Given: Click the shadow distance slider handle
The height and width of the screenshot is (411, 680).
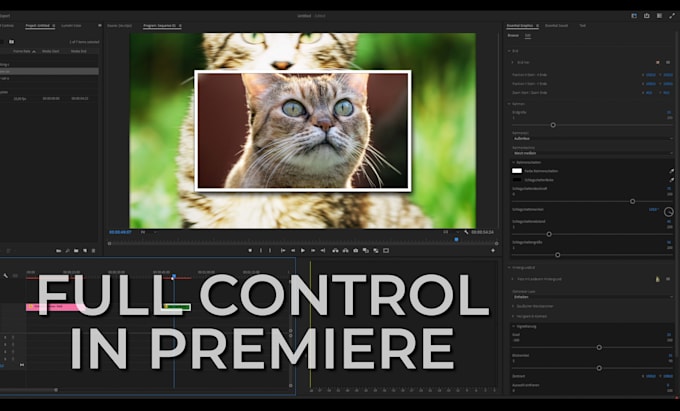Looking at the screenshot, I should (x=549, y=234).
